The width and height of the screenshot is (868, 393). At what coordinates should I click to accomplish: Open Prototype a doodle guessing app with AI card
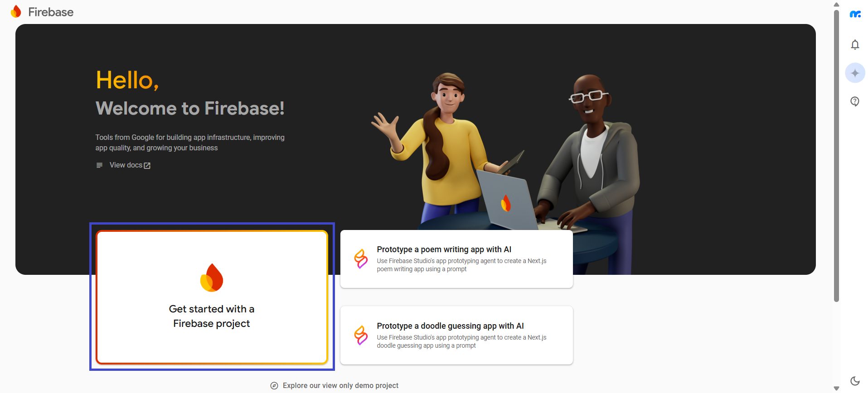point(456,335)
